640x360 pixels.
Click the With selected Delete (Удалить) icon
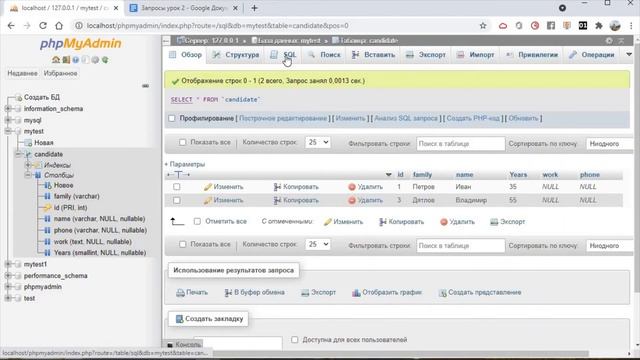click(x=444, y=222)
